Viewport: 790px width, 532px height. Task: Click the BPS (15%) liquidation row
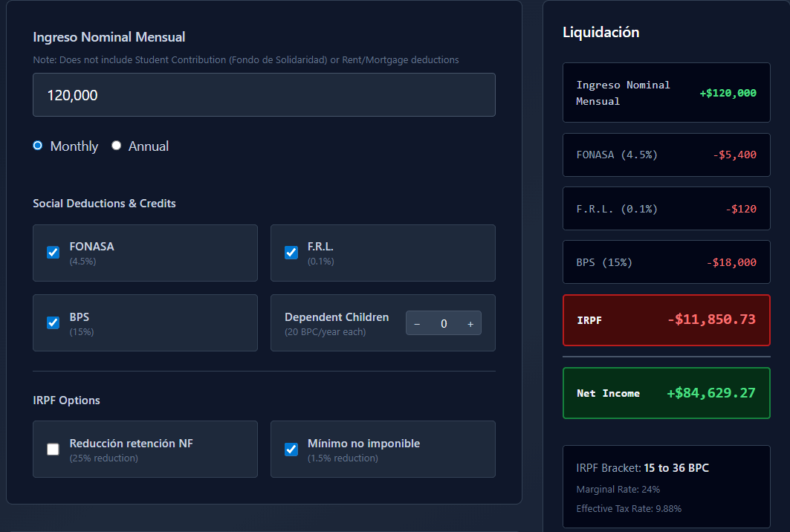(666, 262)
